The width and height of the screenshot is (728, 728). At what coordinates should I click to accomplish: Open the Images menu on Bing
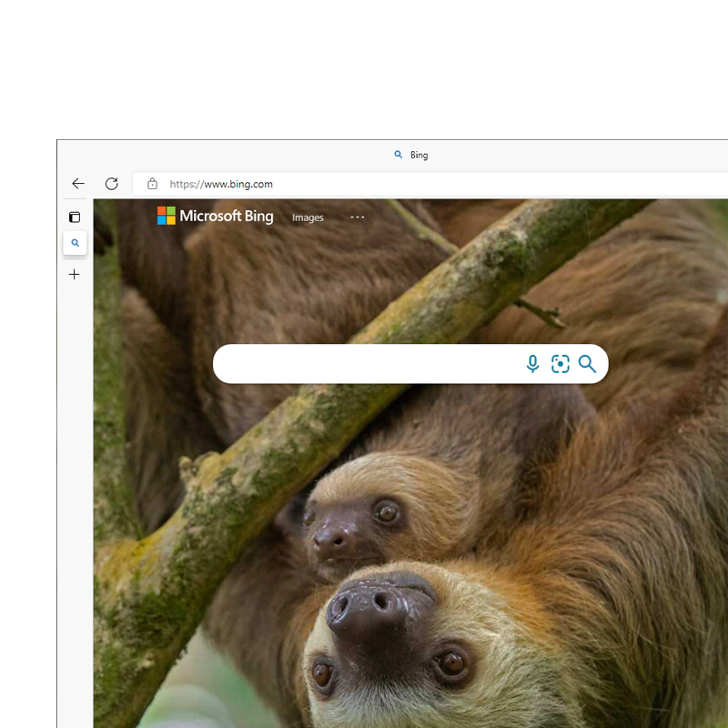tap(308, 217)
